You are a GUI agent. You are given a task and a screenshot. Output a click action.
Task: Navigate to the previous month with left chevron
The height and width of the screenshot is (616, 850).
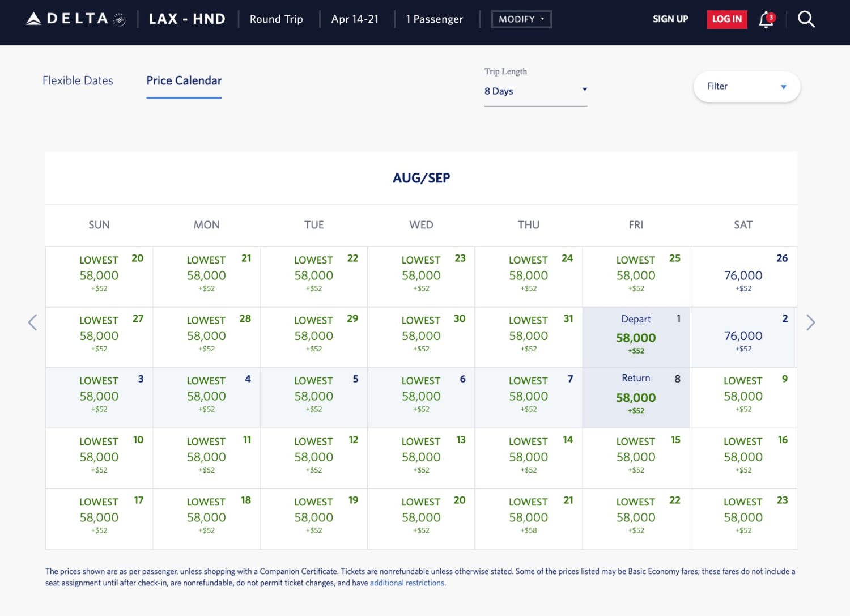click(x=32, y=322)
